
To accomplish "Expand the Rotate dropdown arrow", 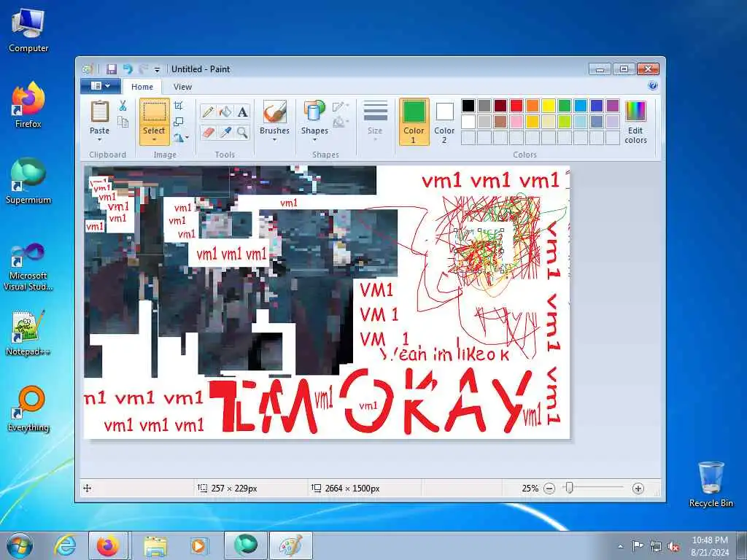I will point(187,138).
